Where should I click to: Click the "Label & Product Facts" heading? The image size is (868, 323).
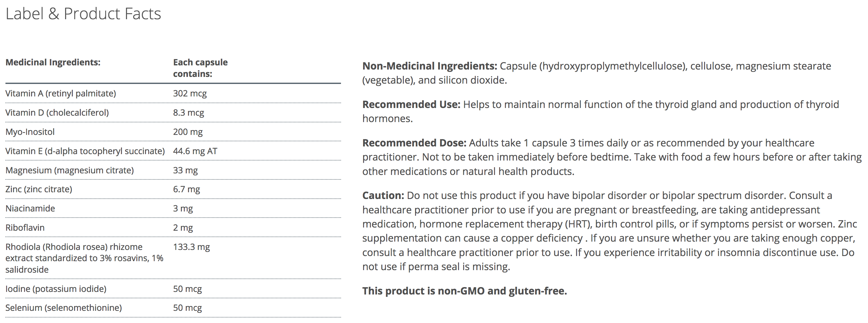click(x=83, y=14)
